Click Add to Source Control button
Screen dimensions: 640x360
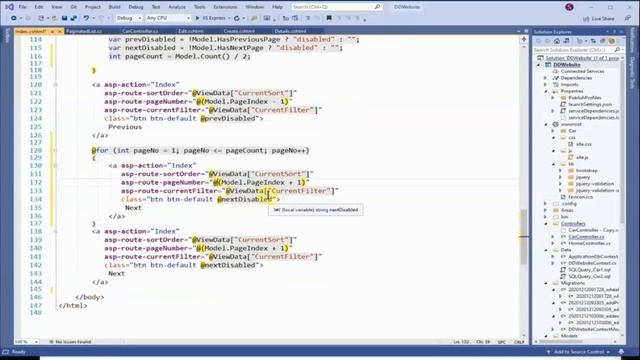click(578, 352)
